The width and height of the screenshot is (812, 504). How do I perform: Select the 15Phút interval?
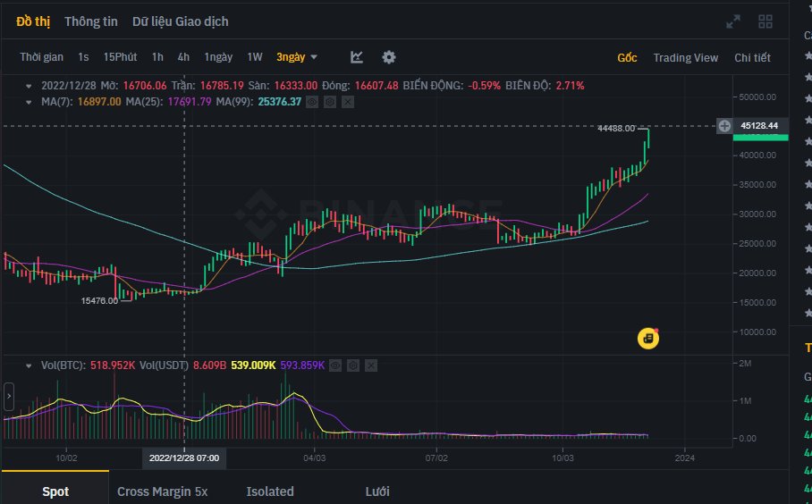(120, 57)
